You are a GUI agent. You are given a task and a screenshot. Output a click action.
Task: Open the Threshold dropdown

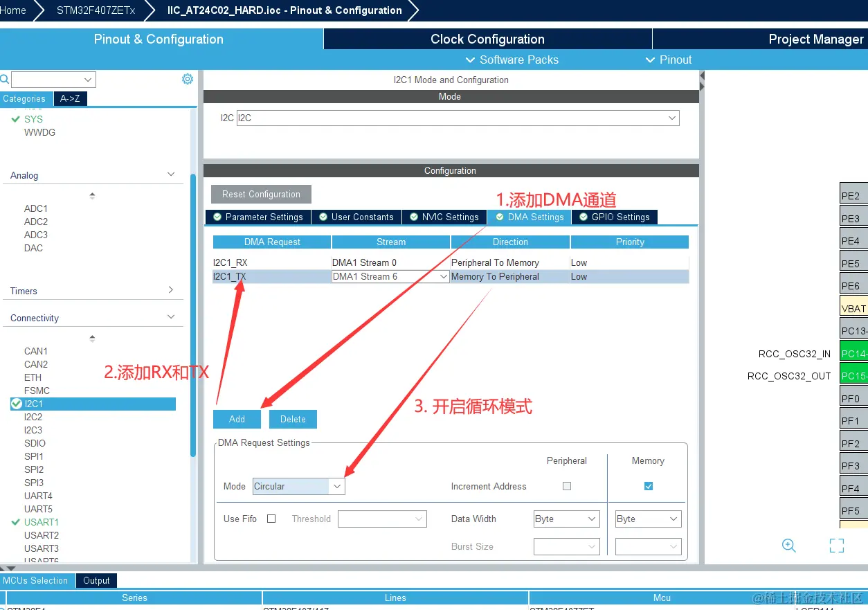(x=382, y=519)
